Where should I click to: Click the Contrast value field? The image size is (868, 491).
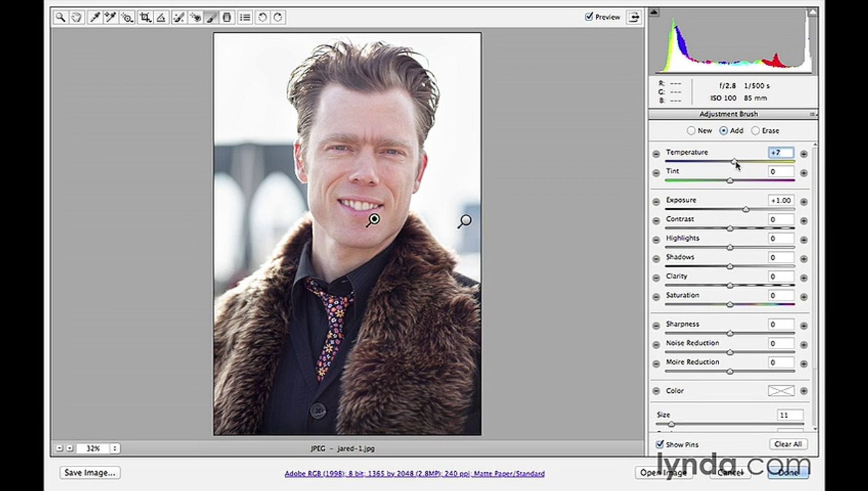pos(781,220)
